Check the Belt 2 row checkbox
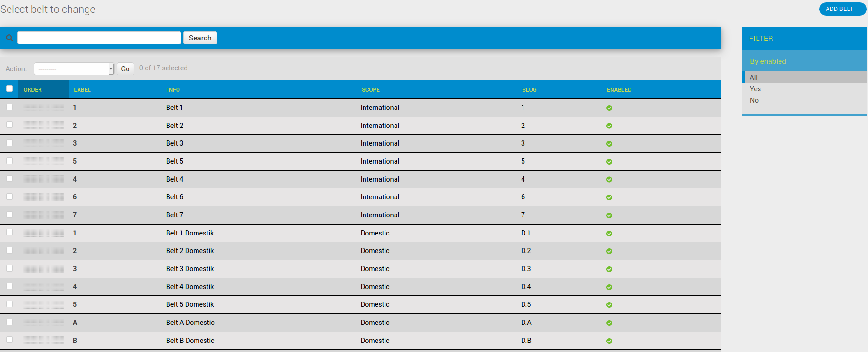This screenshot has height=352, width=868. (10, 125)
